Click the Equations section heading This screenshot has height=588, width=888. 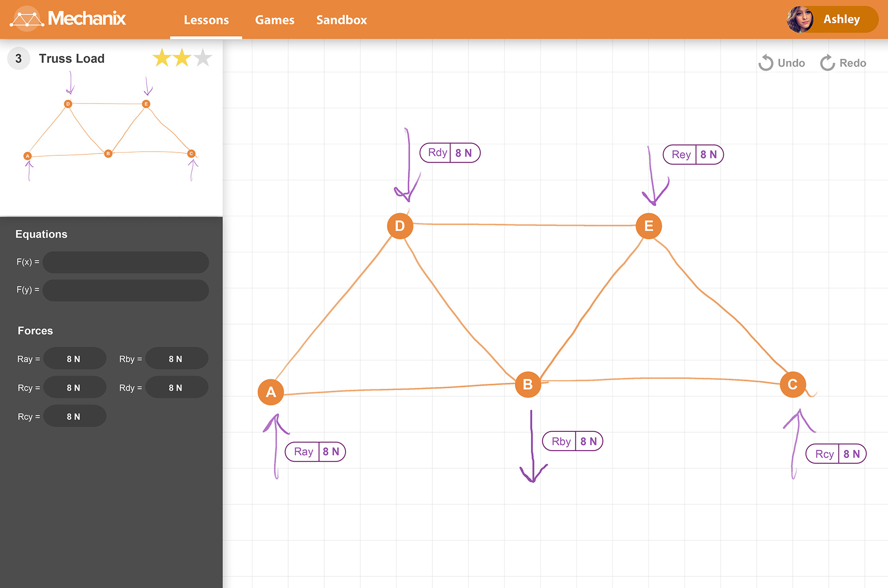pyautogui.click(x=41, y=234)
